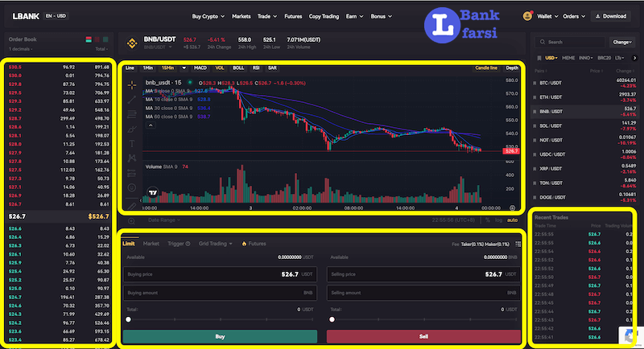The width and height of the screenshot is (644, 349).
Task: Enable the BOLL indicator
Action: click(x=238, y=68)
